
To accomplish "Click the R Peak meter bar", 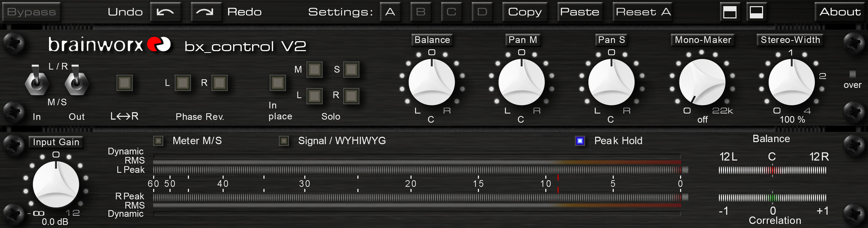I will (420, 197).
